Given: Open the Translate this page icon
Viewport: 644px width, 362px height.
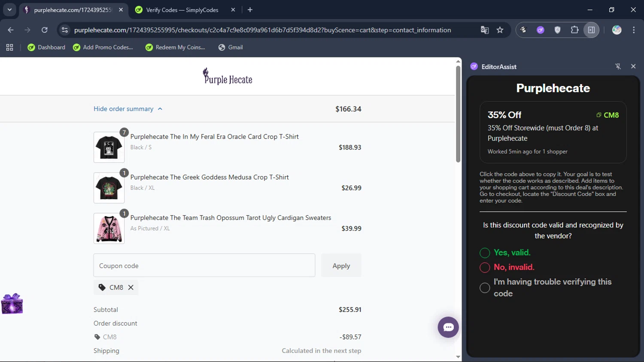Looking at the screenshot, I should pyautogui.click(x=485, y=30).
